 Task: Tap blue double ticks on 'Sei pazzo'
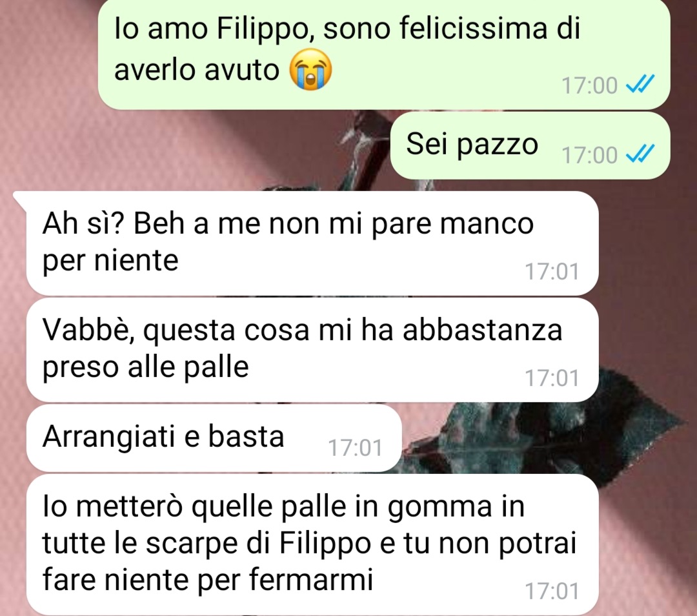pyautogui.click(x=640, y=154)
